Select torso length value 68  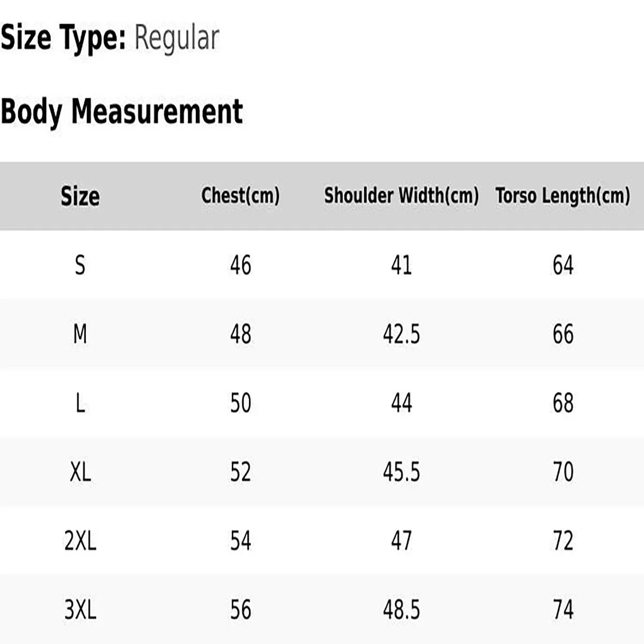point(563,403)
